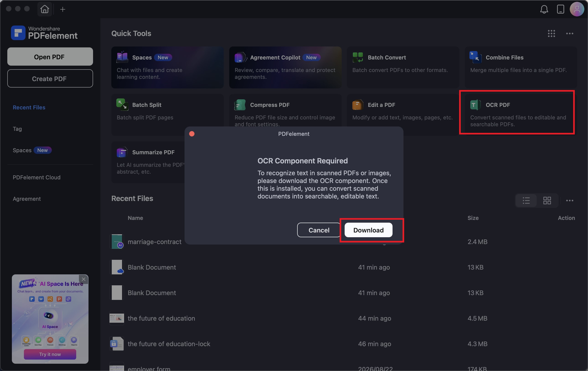Click the 4.3 MB size value
The image size is (588, 371).
coord(477,344)
